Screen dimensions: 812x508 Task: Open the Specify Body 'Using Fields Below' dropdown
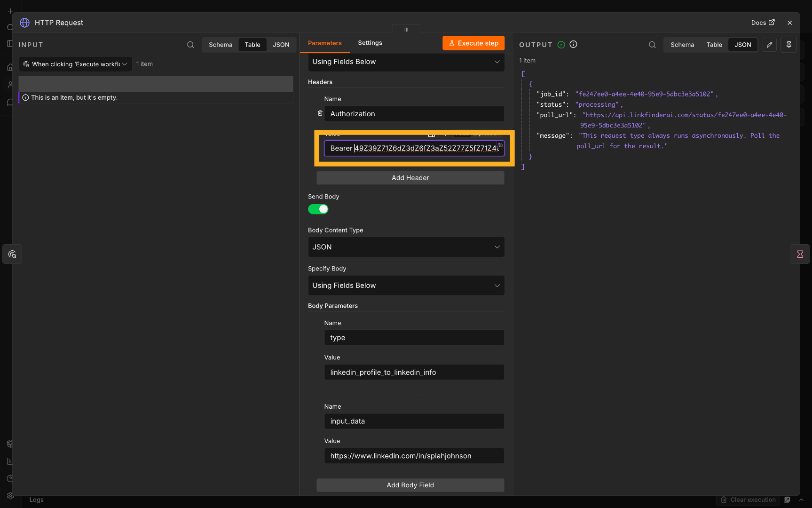[x=406, y=286]
